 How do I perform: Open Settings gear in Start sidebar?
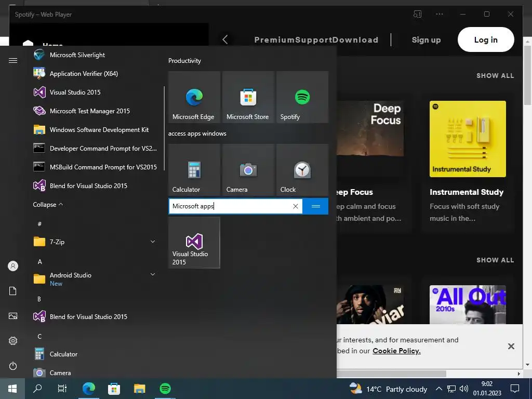(13, 341)
